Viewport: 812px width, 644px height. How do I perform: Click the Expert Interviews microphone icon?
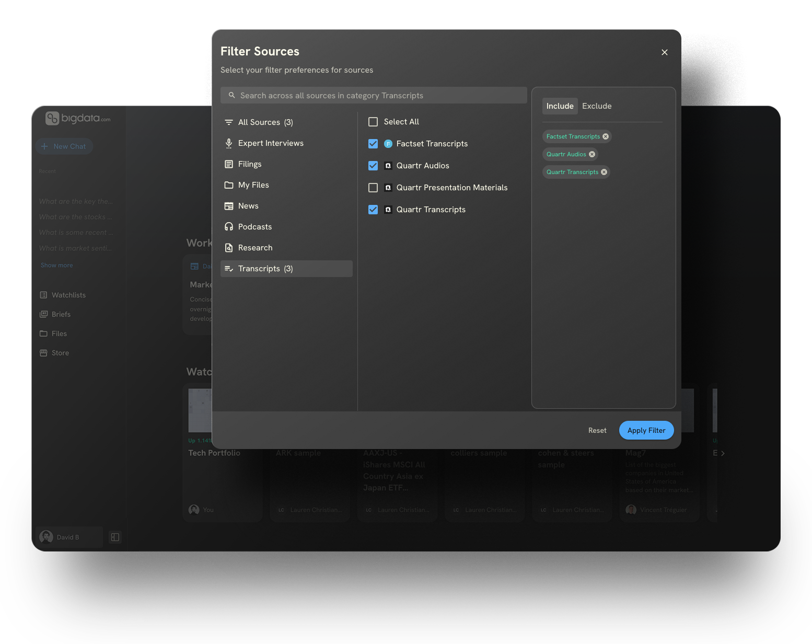[x=229, y=143]
